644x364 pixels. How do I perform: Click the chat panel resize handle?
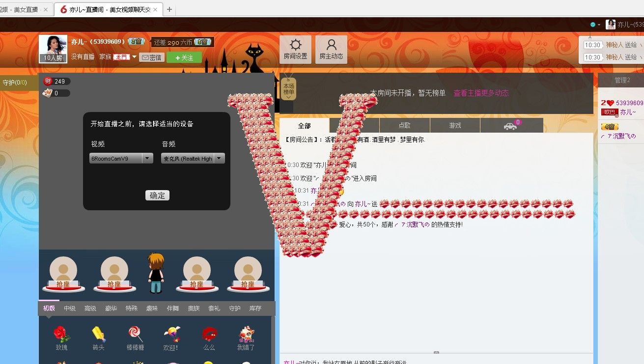click(x=436, y=352)
